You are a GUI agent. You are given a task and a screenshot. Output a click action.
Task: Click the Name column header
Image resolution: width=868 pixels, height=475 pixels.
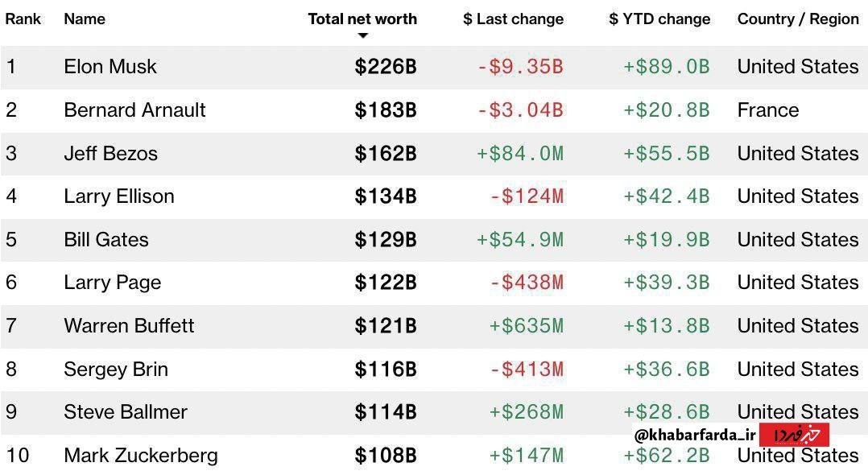[85, 19]
